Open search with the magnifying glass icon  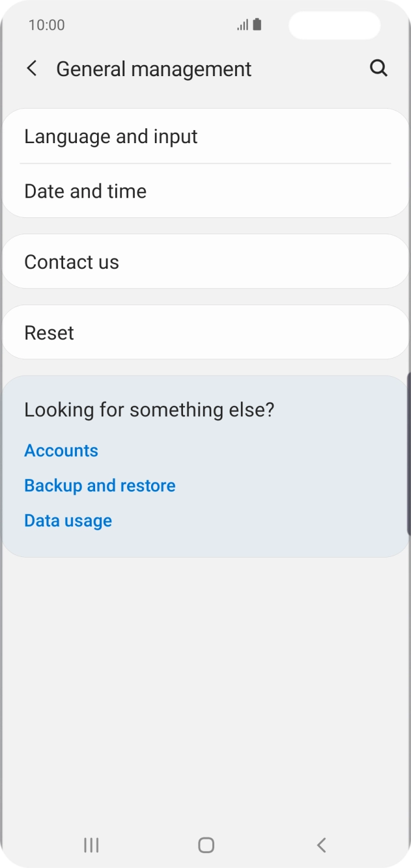click(x=378, y=68)
